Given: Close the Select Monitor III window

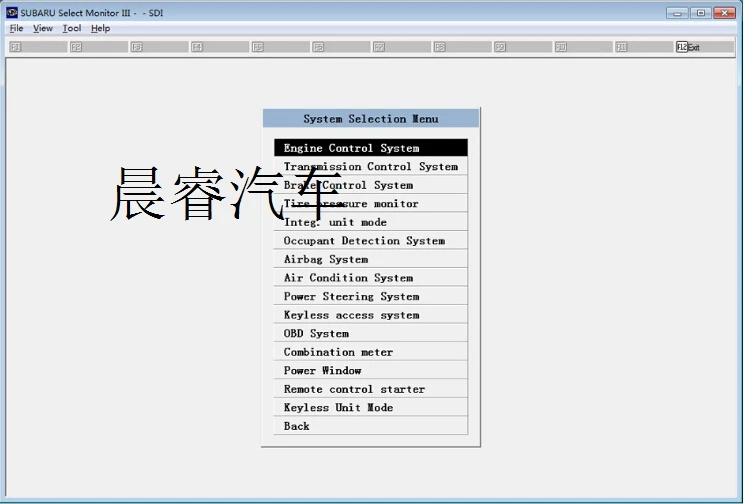Looking at the screenshot, I should tap(725, 13).
